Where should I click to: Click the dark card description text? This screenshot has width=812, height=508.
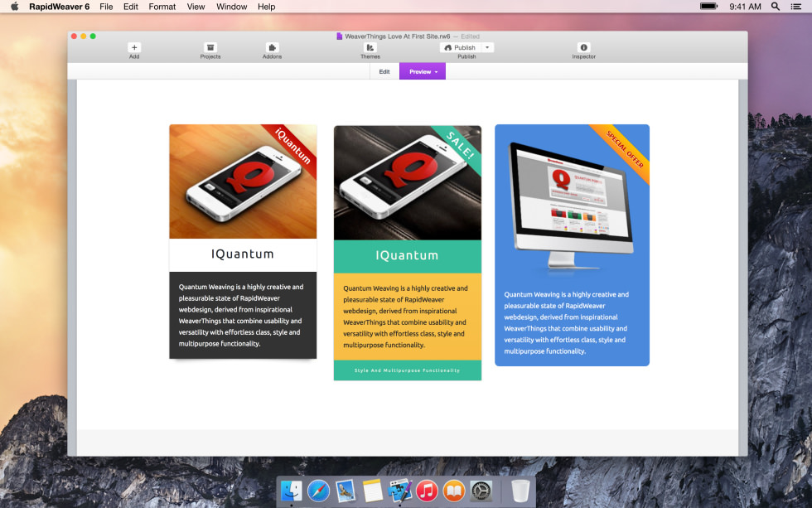(x=241, y=315)
